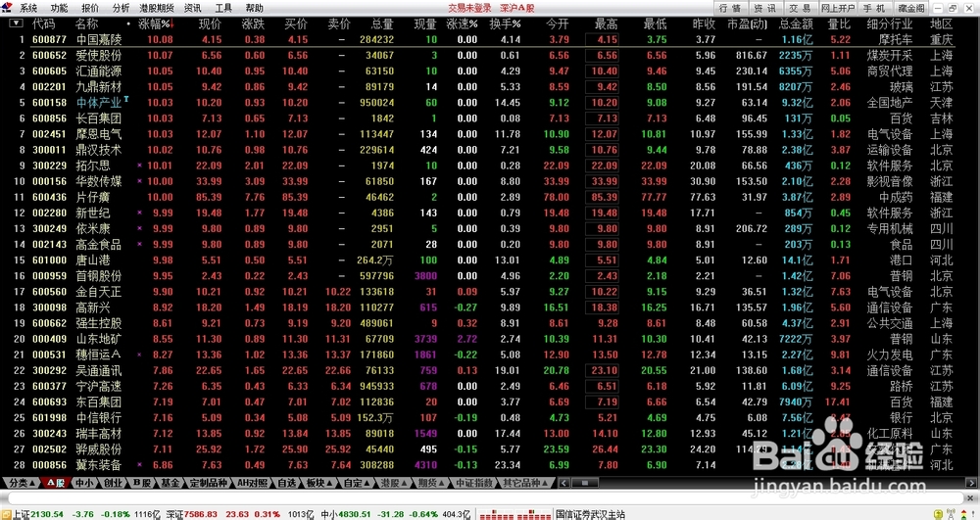
Task: Click the 藏金阁 button
Action: click(910, 8)
